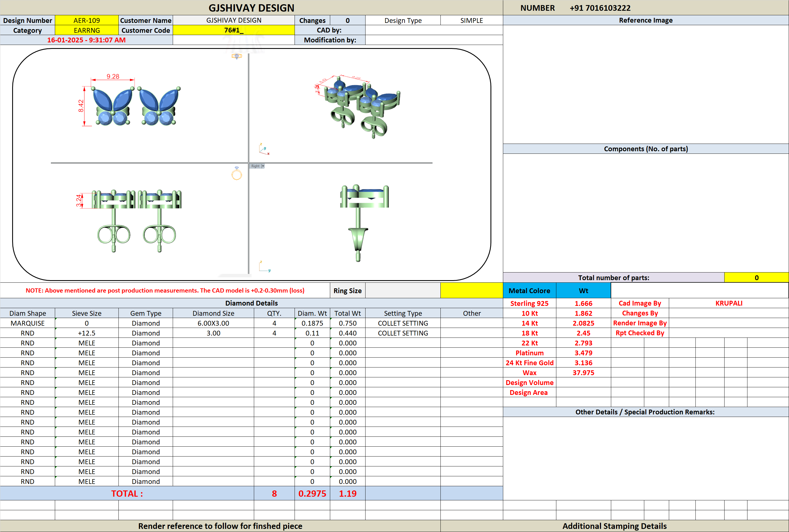
Task: Click the top-view ring orientation icon
Action: click(x=237, y=56)
